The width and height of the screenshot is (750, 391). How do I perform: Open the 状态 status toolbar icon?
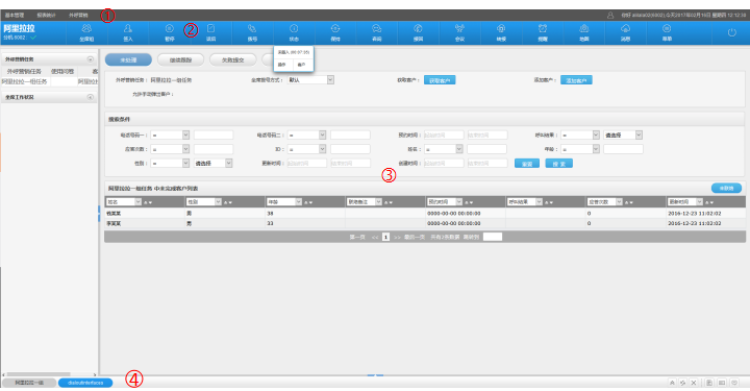[294, 33]
